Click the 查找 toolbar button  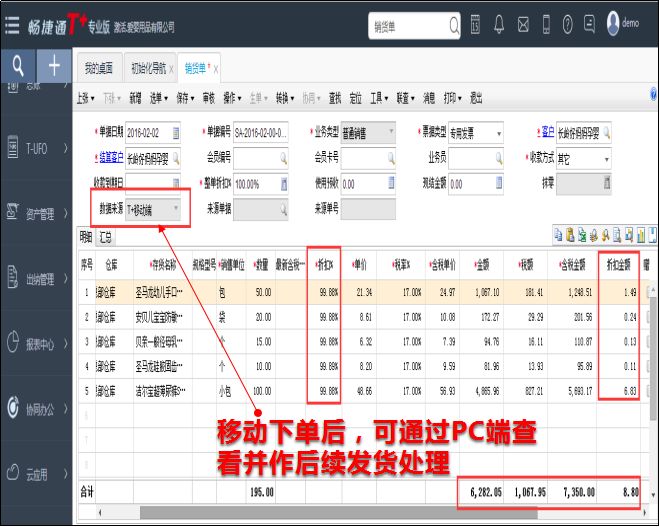coord(335,98)
